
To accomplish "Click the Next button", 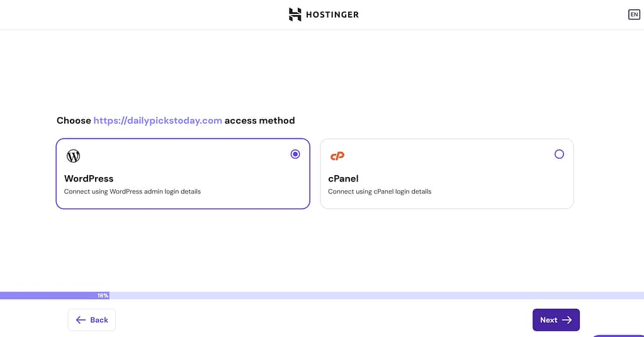I will 556,320.
